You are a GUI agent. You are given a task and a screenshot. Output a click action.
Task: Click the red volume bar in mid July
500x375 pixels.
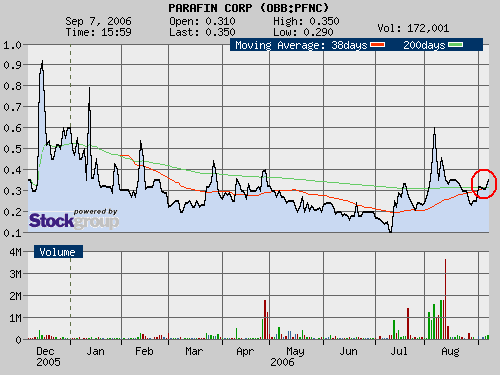click(x=408, y=323)
